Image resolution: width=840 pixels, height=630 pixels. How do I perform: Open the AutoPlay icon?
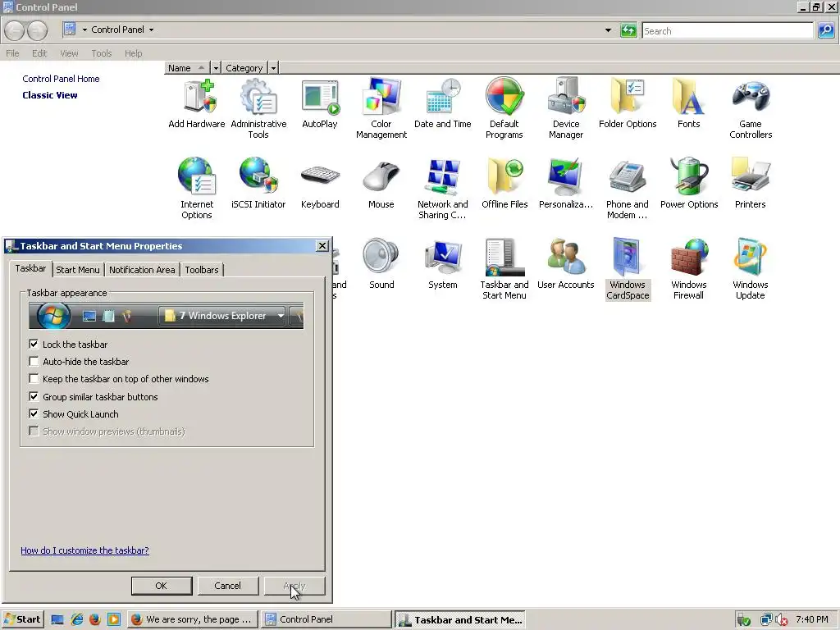point(320,104)
